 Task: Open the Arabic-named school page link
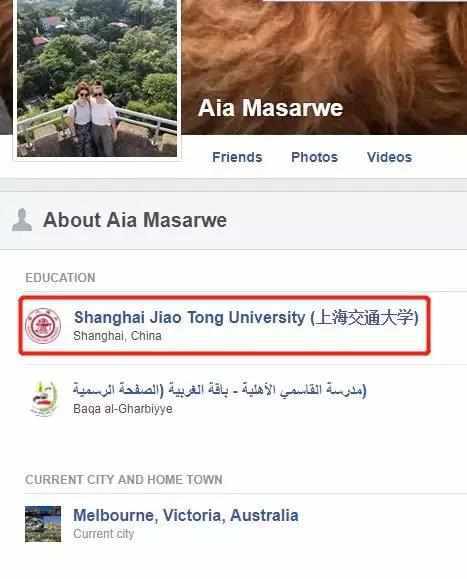click(x=219, y=390)
